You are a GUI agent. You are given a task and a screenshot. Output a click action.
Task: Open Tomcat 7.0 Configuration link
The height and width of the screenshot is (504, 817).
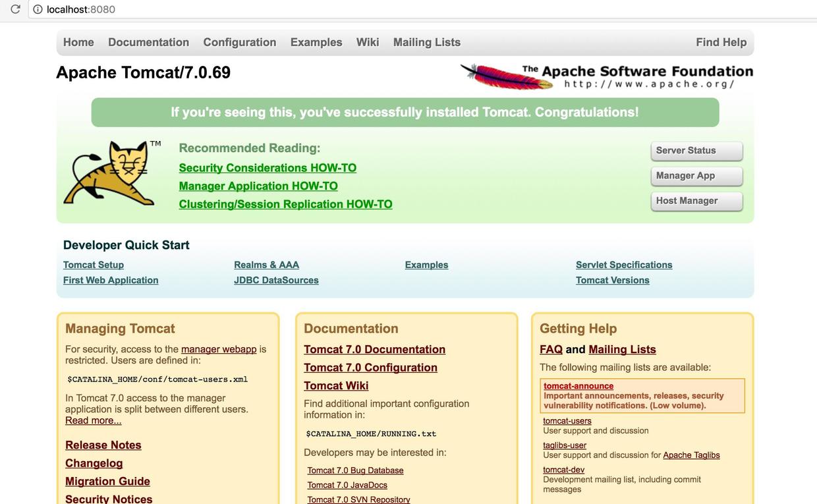click(370, 368)
